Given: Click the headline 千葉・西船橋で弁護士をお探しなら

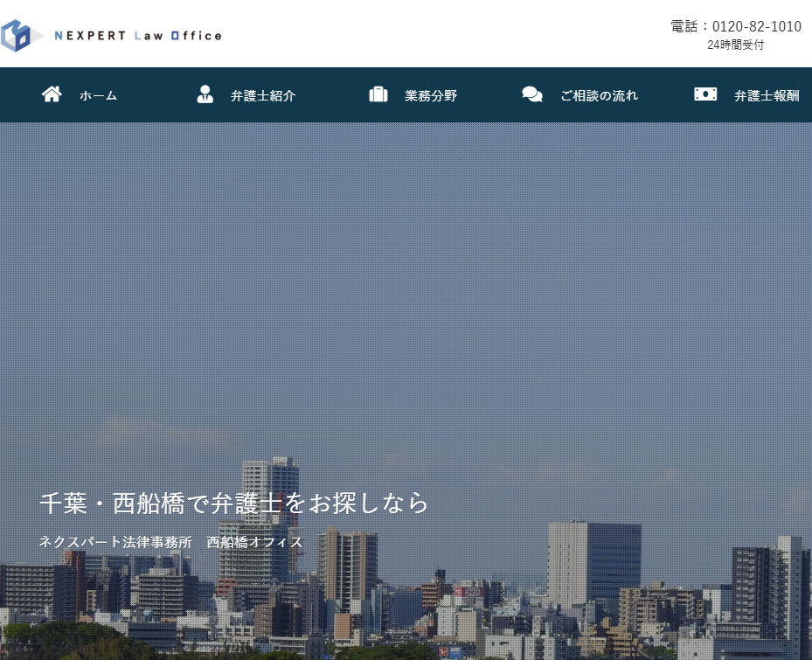Looking at the screenshot, I should (x=233, y=504).
